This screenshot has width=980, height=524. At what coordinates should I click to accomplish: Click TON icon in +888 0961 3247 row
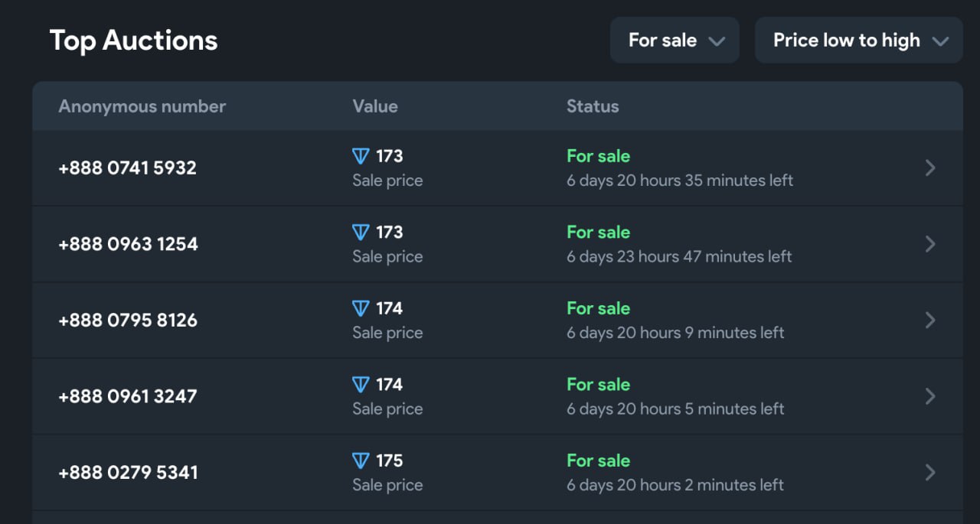[x=361, y=384]
